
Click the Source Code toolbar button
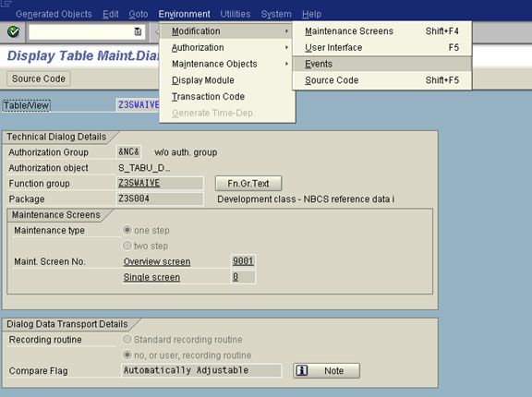click(39, 78)
